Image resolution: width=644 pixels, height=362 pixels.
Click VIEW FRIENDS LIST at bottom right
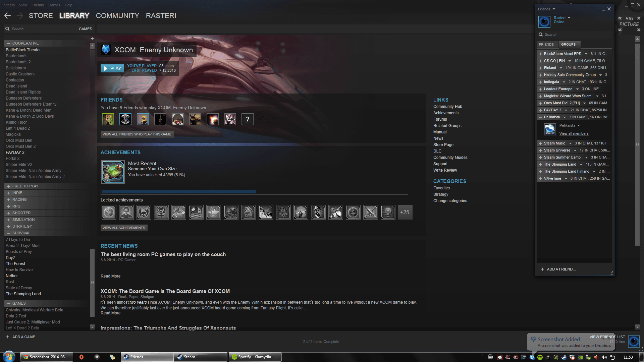(x=607, y=337)
